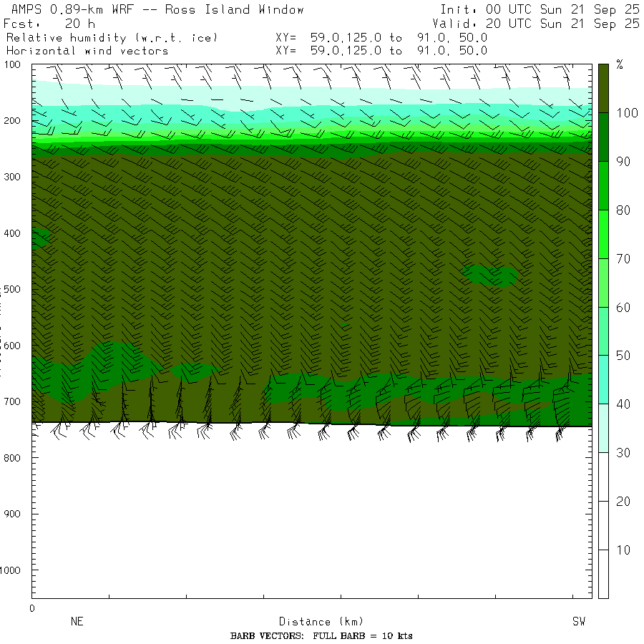Click the white 10-20% colorbar swatch
Viewport: 644px width, 644px height.
(603, 525)
